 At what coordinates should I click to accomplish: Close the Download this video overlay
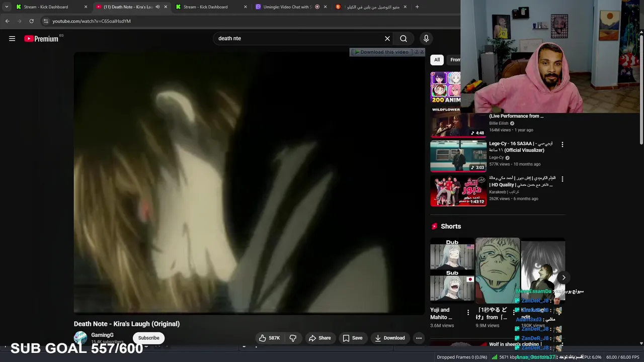(x=422, y=52)
